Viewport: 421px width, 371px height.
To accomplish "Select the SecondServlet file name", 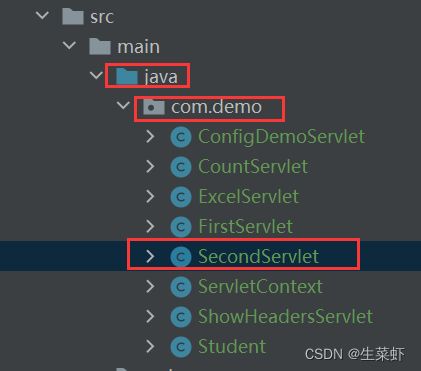I will [x=258, y=257].
